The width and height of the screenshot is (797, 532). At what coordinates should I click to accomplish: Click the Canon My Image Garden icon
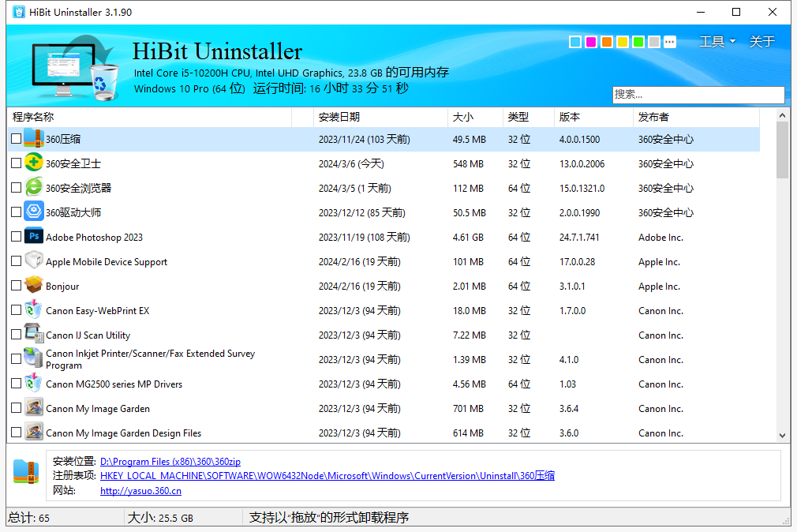[34, 407]
